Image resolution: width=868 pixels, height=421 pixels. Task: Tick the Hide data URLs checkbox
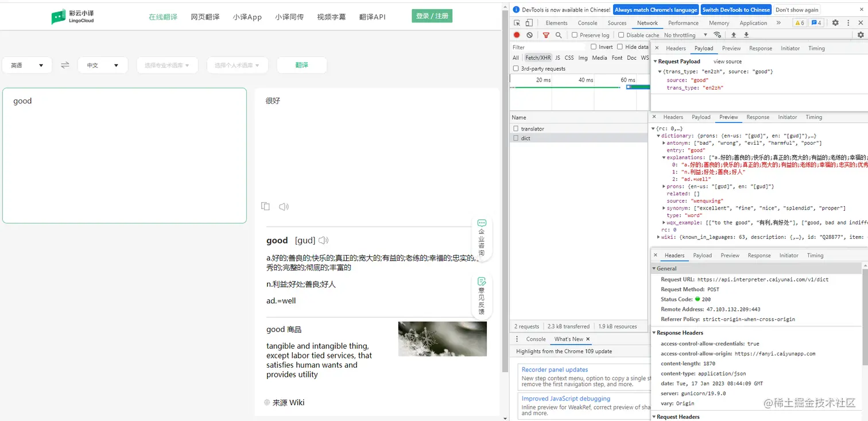[620, 47]
